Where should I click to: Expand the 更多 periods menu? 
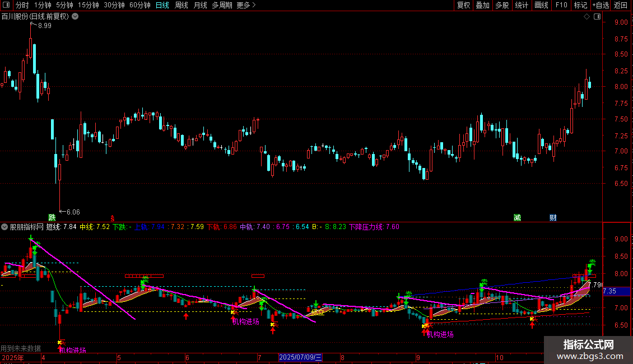(x=246, y=5)
